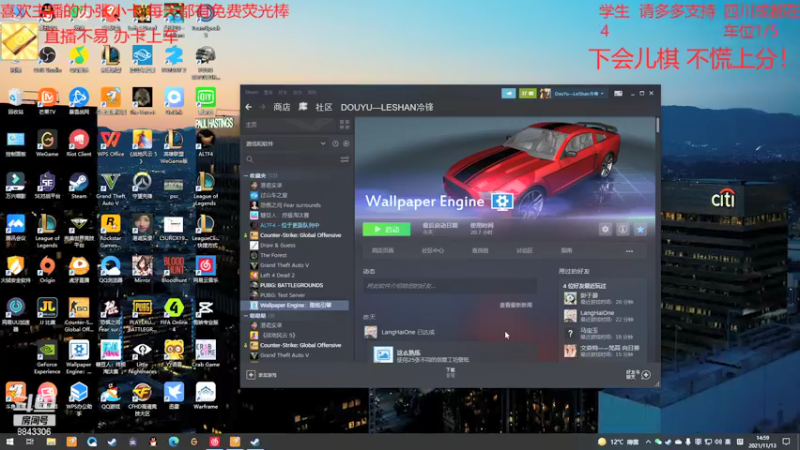The image size is (800, 450).
Task: Select Fear surrounds in the library list
Action: (290, 205)
